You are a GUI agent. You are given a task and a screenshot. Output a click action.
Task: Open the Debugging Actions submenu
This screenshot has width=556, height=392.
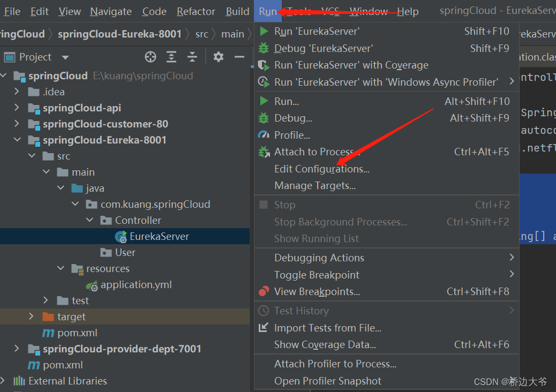387,258
